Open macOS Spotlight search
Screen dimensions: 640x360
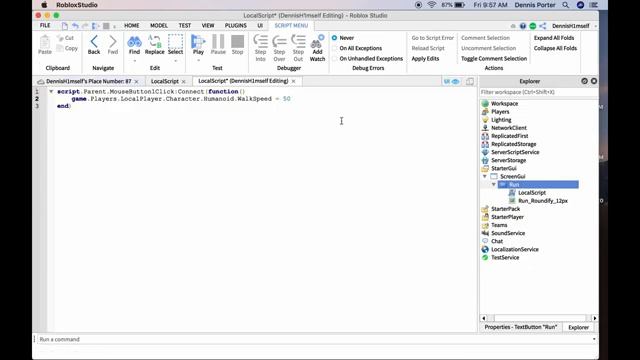click(565, 5)
